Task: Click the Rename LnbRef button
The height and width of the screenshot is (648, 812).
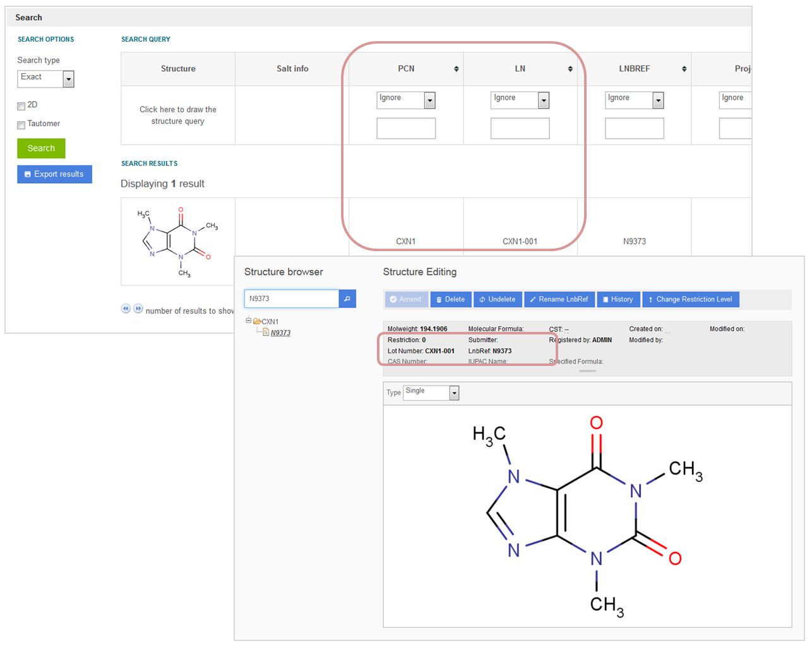Action: (559, 299)
